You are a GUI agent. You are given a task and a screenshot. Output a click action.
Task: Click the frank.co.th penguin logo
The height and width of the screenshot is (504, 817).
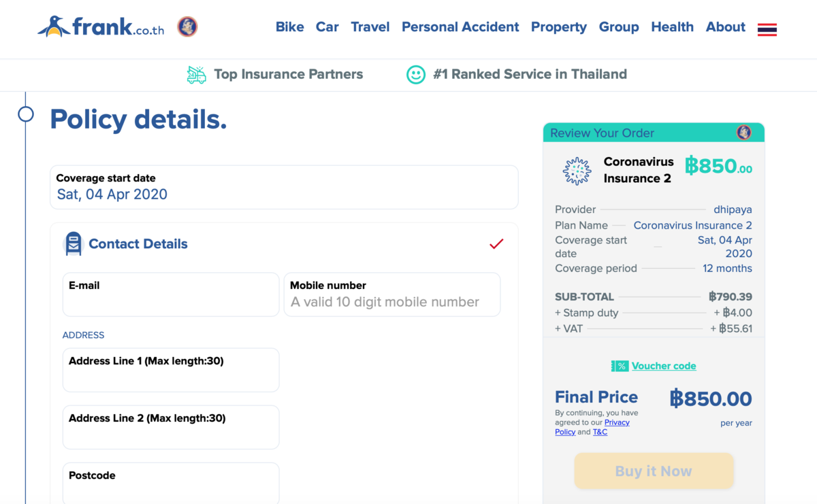pyautogui.click(x=101, y=27)
